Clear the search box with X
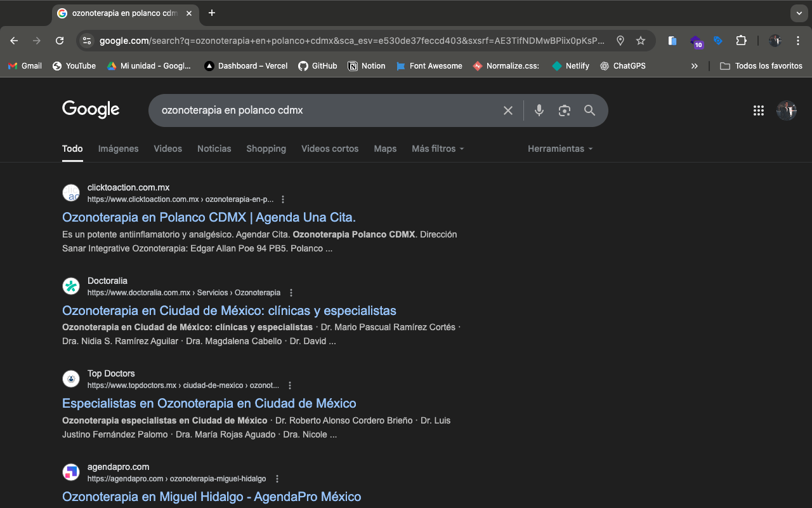Viewport: 812px width, 508px height. 508,110
